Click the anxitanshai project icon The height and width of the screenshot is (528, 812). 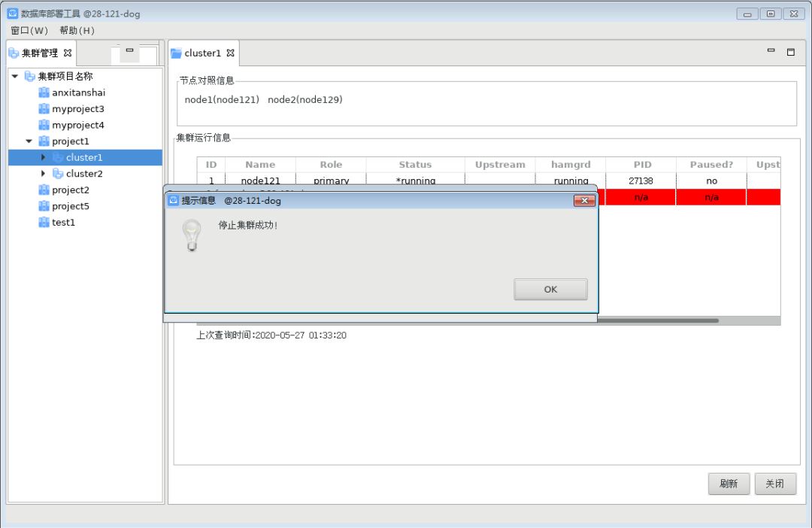tap(44, 93)
